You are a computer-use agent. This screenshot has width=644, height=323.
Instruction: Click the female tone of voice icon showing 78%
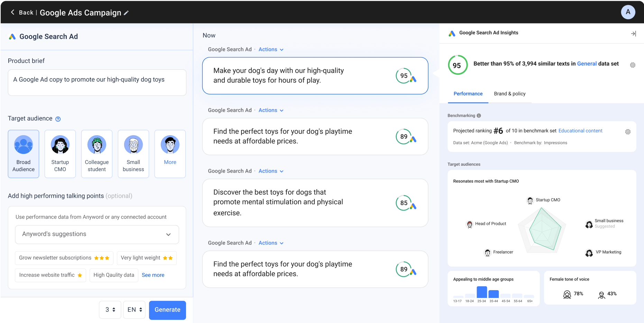click(x=567, y=294)
